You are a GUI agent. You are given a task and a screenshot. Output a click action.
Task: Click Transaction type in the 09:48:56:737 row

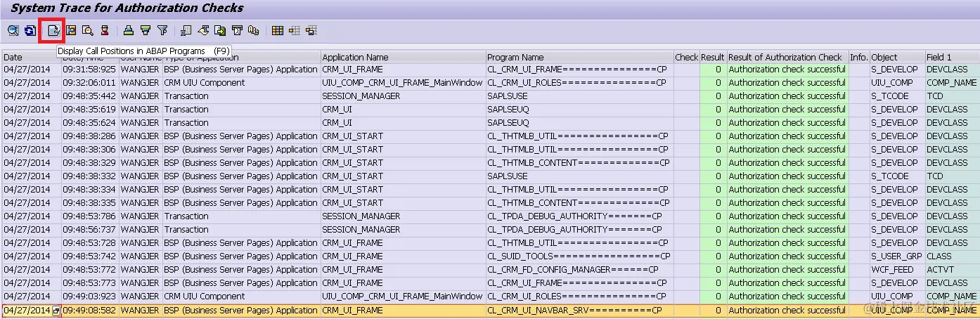pos(241,230)
